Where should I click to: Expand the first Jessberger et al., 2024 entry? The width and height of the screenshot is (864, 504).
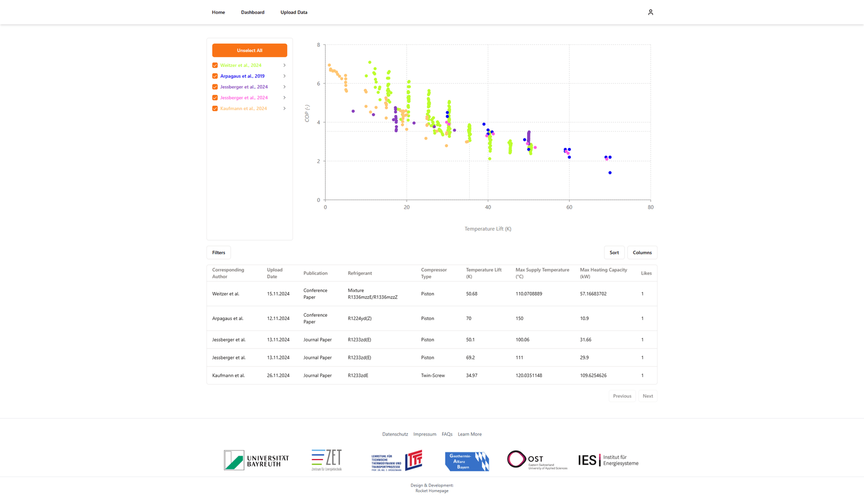[x=285, y=87]
